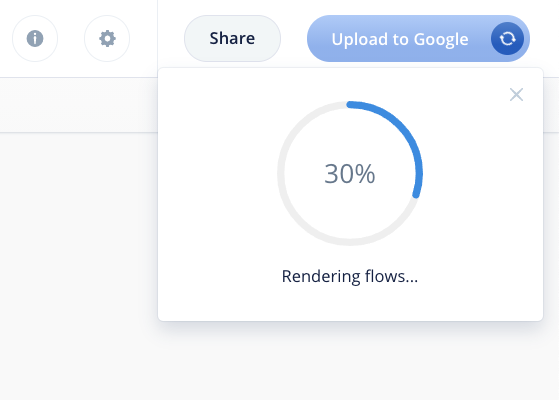
Task: Close the rendering progress popup
Action: [x=516, y=95]
